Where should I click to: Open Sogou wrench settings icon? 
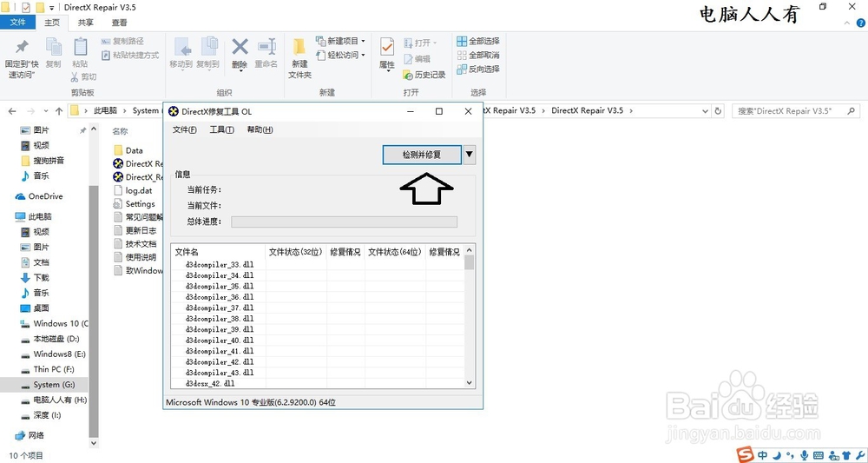pos(861,455)
